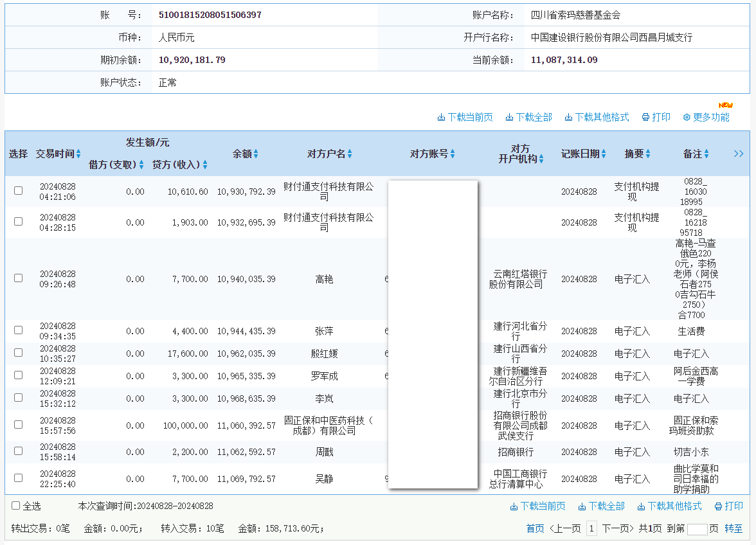
Task: Click current page number 1
Action: click(x=591, y=529)
